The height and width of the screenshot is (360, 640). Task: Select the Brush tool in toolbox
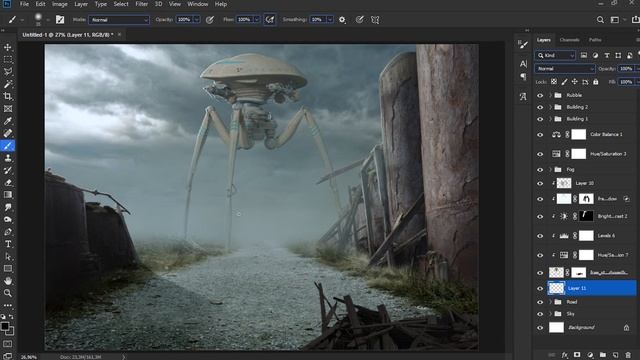(x=8, y=146)
